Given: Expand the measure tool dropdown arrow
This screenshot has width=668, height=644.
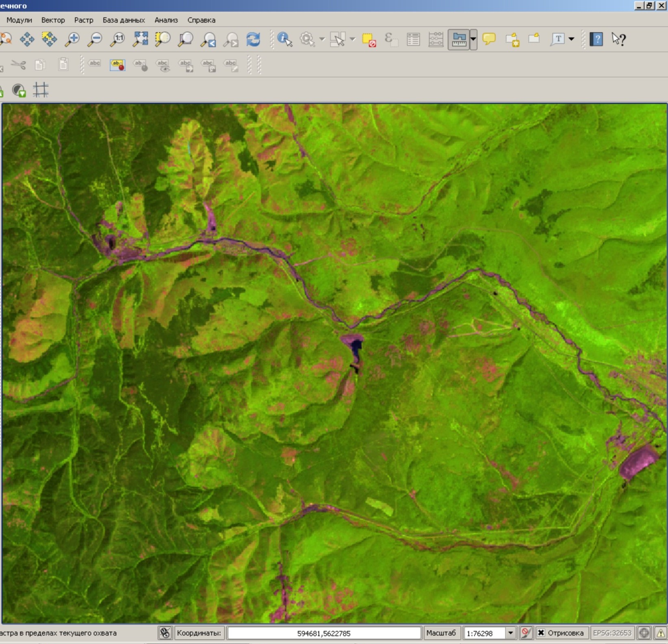Looking at the screenshot, I should (473, 39).
